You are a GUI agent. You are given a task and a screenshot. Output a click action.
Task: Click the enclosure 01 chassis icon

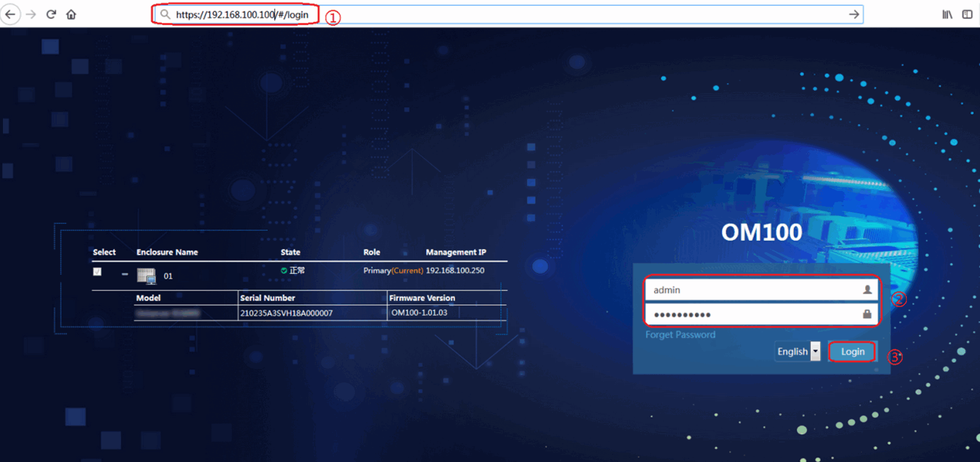pyautogui.click(x=146, y=276)
